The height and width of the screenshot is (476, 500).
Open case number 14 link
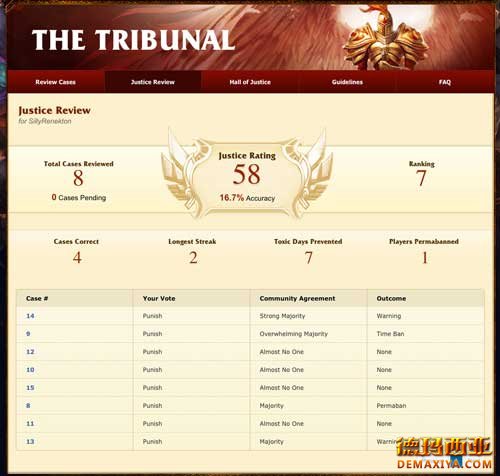tap(30, 316)
